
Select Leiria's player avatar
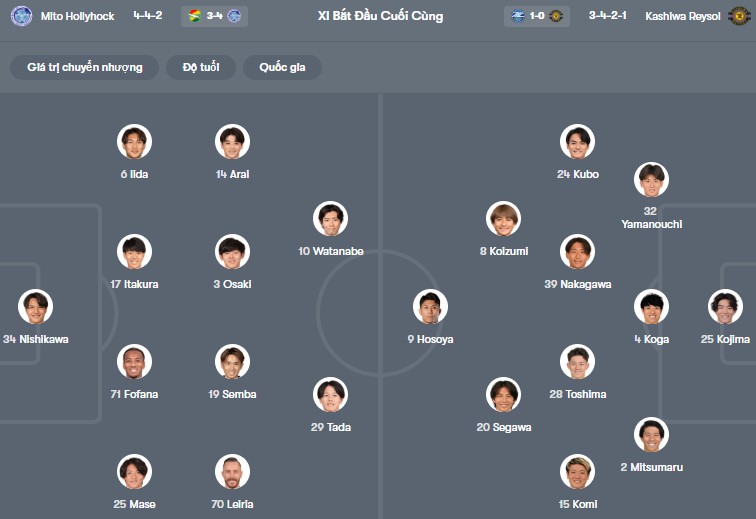pos(232,472)
